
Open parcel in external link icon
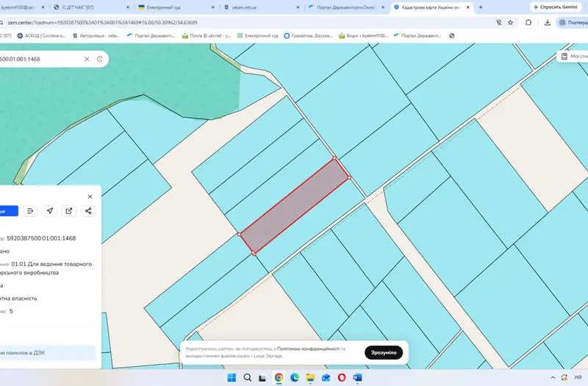pos(69,211)
